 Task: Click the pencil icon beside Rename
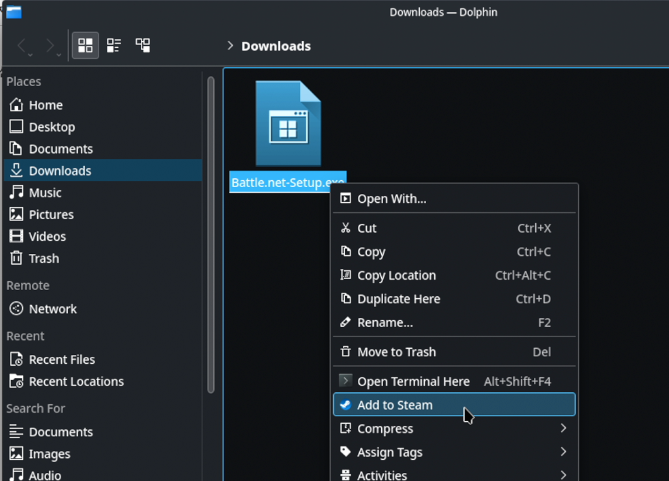[x=346, y=322]
